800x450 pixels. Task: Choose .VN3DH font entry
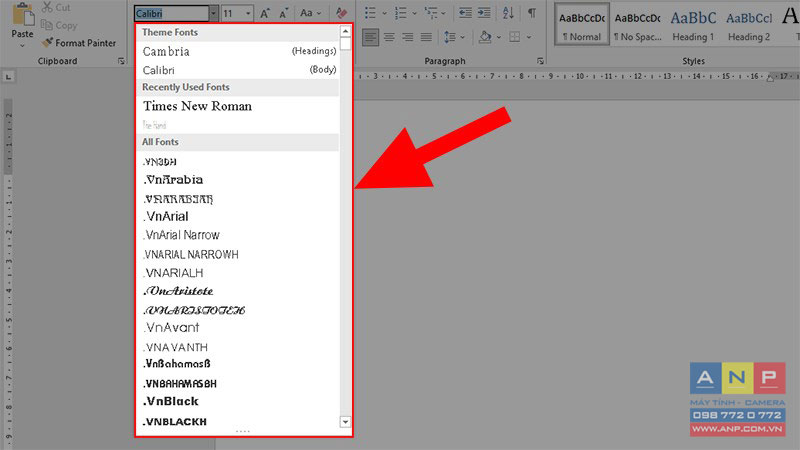tap(238, 162)
